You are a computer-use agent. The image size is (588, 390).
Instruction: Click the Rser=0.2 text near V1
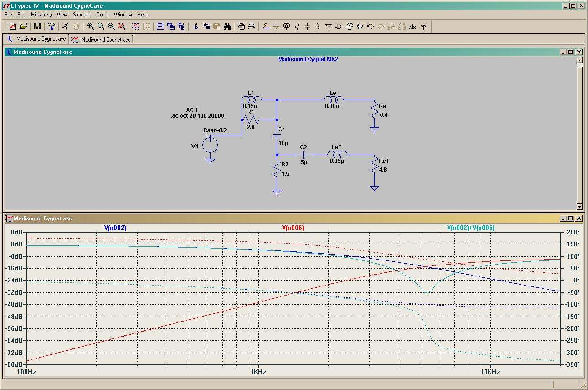pyautogui.click(x=215, y=130)
